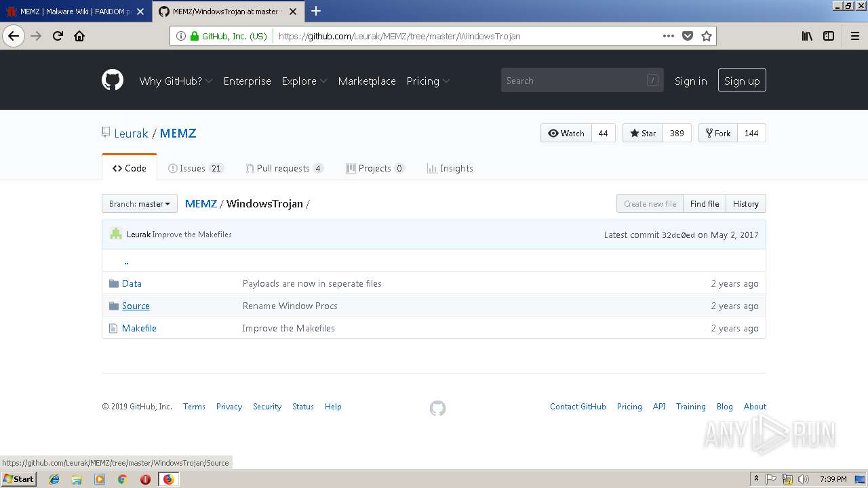Click the Sign in link
Screen dimensions: 868x488
pyautogui.click(x=690, y=81)
